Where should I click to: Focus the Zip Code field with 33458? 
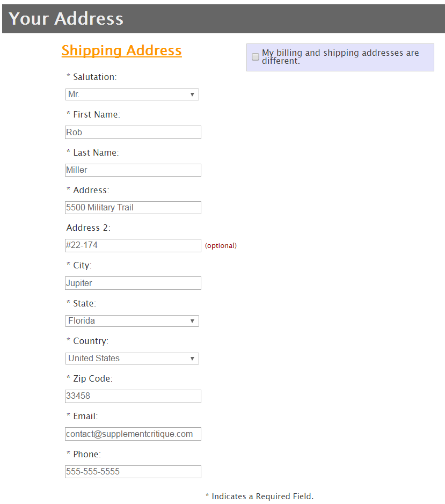(133, 396)
